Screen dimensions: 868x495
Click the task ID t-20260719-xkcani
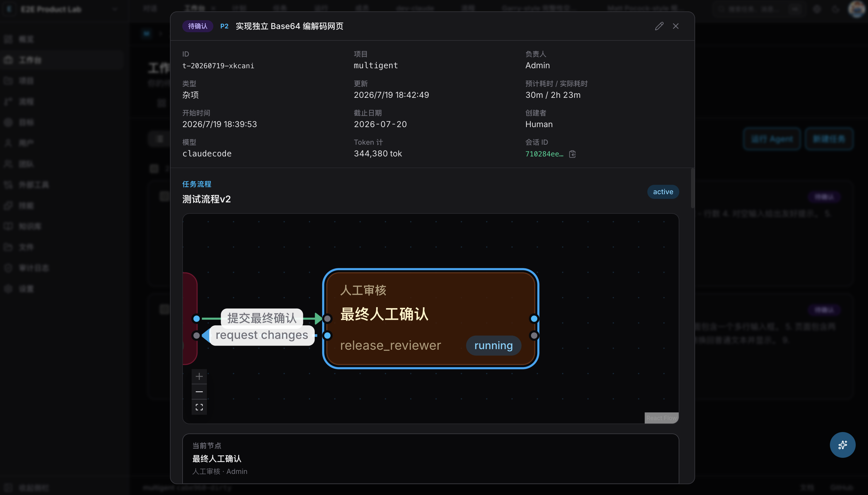218,66
